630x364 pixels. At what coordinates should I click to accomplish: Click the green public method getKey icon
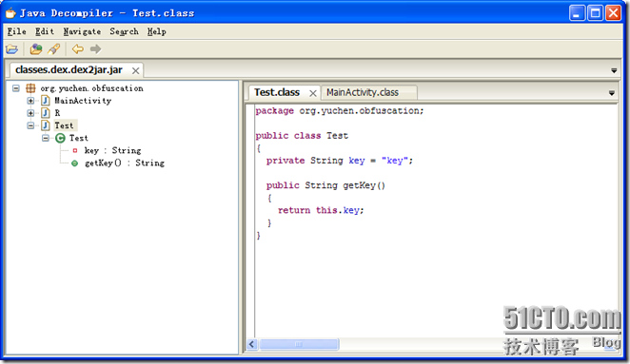[x=75, y=163]
